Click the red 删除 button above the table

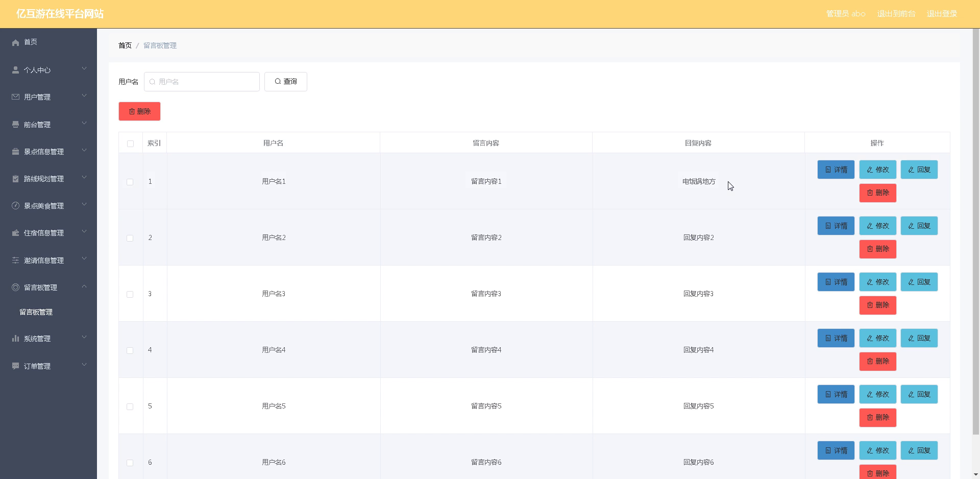pyautogui.click(x=139, y=111)
